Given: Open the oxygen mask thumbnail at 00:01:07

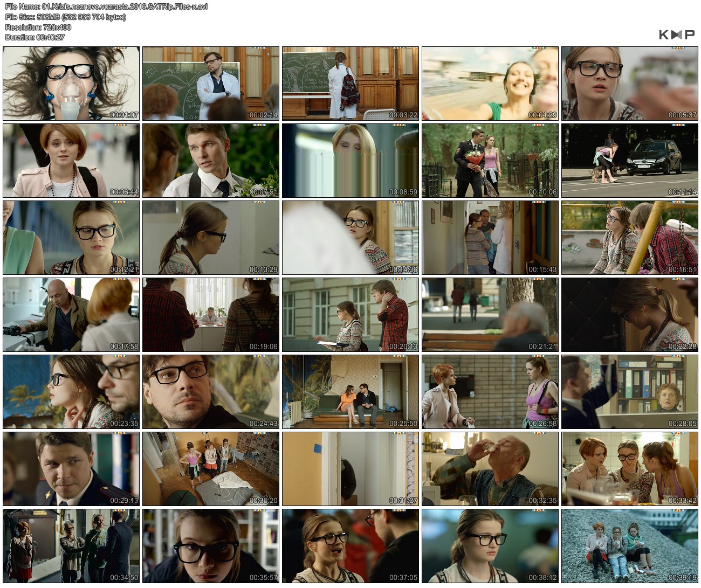Looking at the screenshot, I should click(71, 83).
